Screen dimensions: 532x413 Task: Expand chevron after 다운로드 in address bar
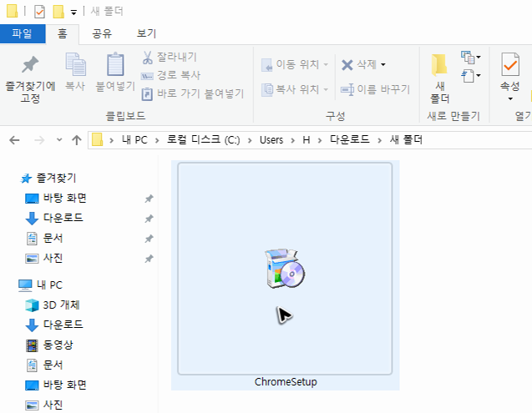tap(379, 140)
